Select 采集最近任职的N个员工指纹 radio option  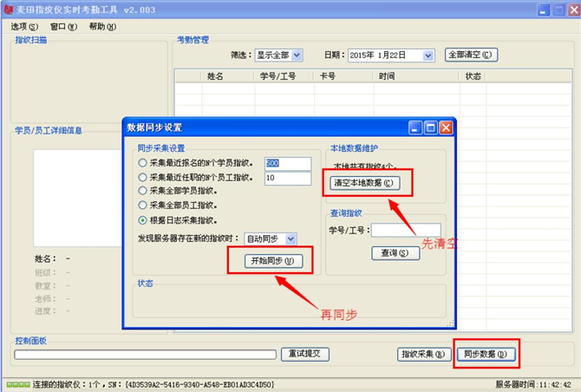tap(143, 178)
